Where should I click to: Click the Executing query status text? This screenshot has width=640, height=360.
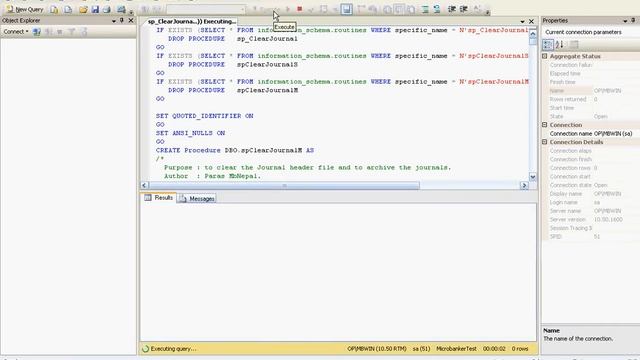tap(173, 349)
